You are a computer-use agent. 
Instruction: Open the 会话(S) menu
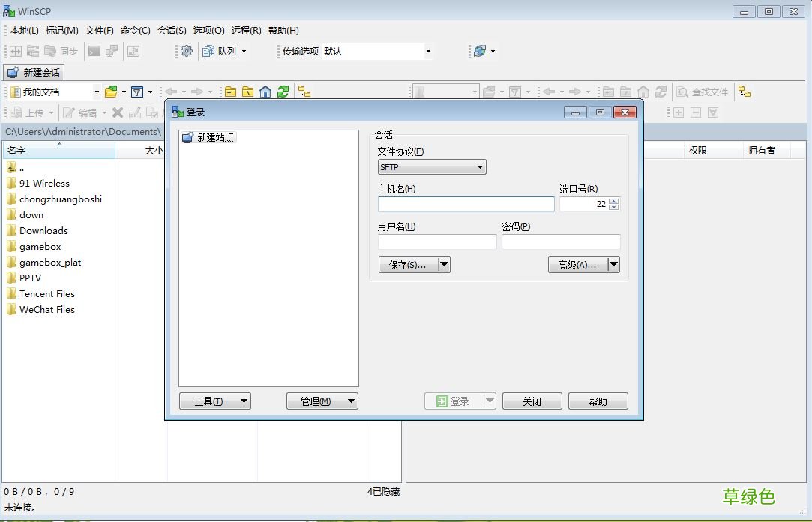click(x=172, y=31)
